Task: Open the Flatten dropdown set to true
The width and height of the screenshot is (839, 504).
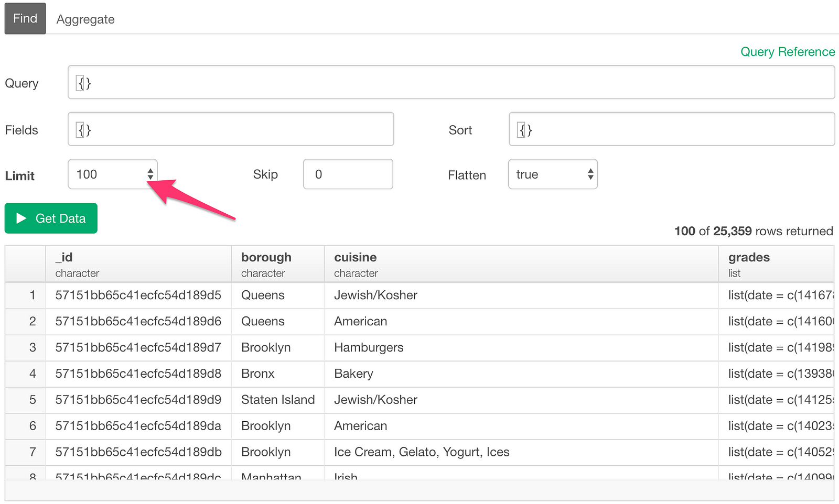Action: [553, 174]
